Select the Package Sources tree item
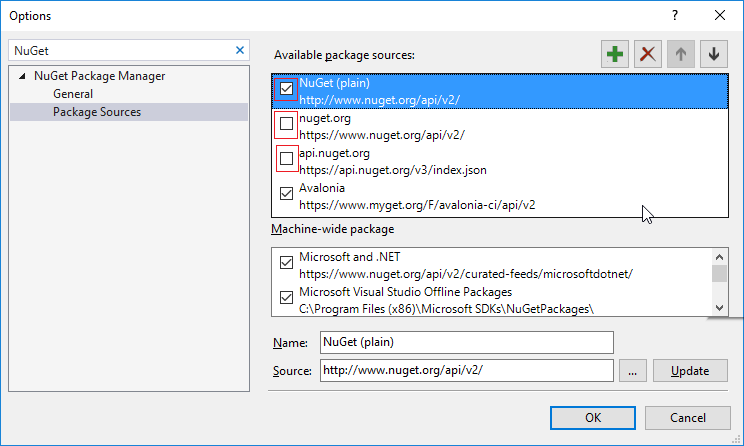 (97, 112)
